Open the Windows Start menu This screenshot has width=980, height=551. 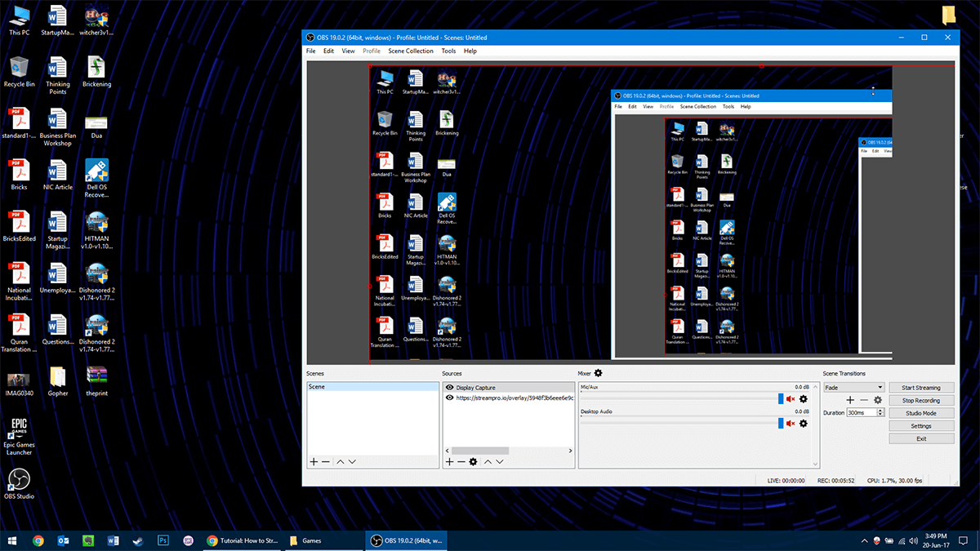[x=12, y=540]
